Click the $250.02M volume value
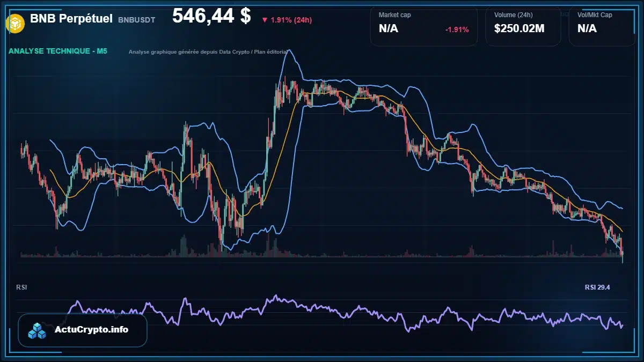The height and width of the screenshot is (362, 644). click(x=519, y=28)
